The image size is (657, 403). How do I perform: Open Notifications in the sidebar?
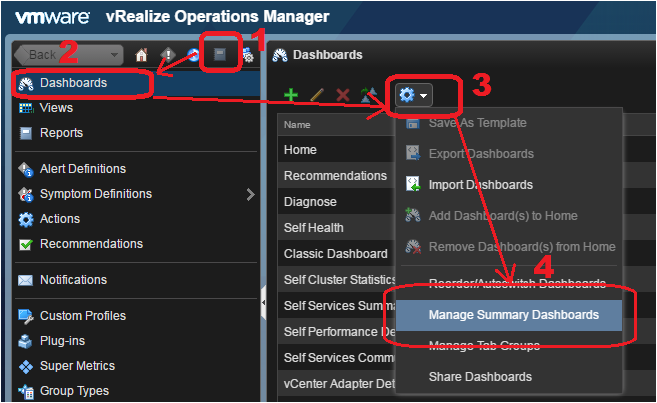coord(73,280)
